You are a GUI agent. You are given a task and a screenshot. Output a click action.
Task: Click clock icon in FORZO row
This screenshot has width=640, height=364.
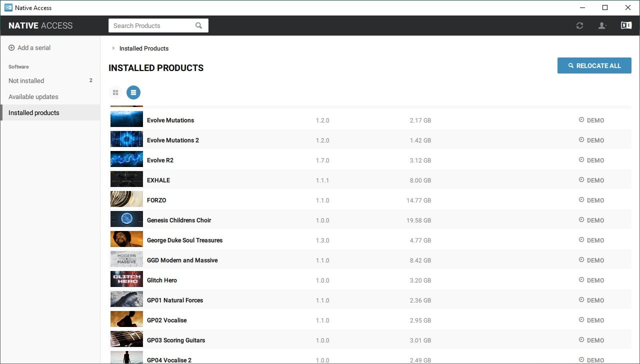pyautogui.click(x=581, y=200)
